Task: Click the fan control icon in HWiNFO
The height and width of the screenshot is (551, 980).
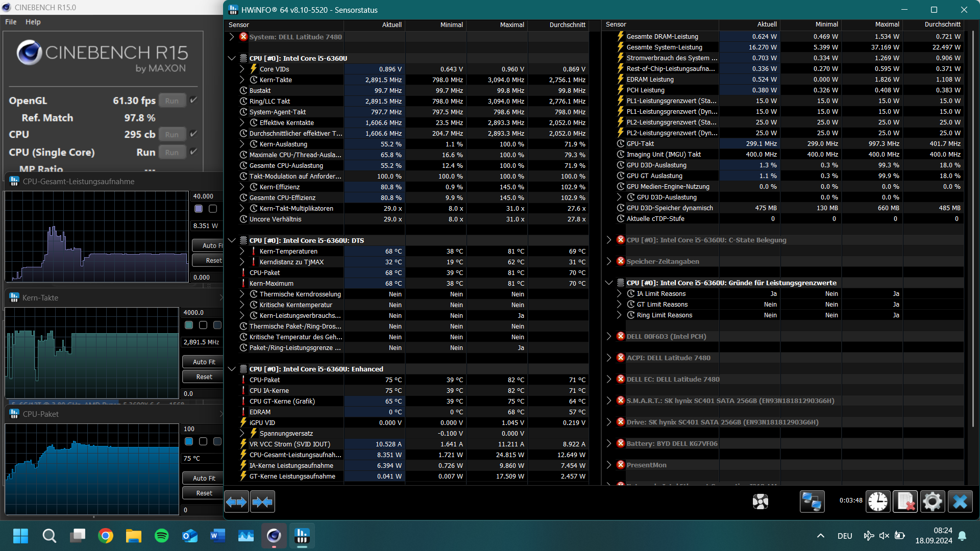Action: [760, 502]
